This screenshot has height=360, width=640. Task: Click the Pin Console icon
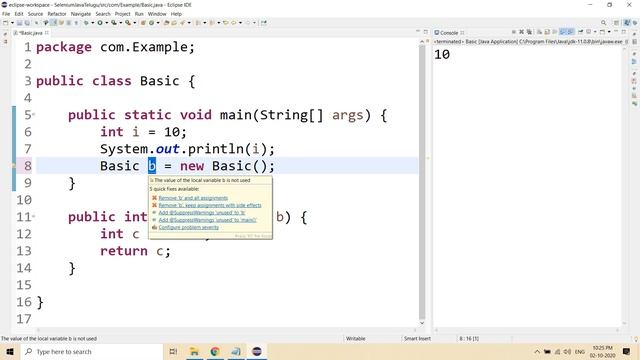pos(580,32)
